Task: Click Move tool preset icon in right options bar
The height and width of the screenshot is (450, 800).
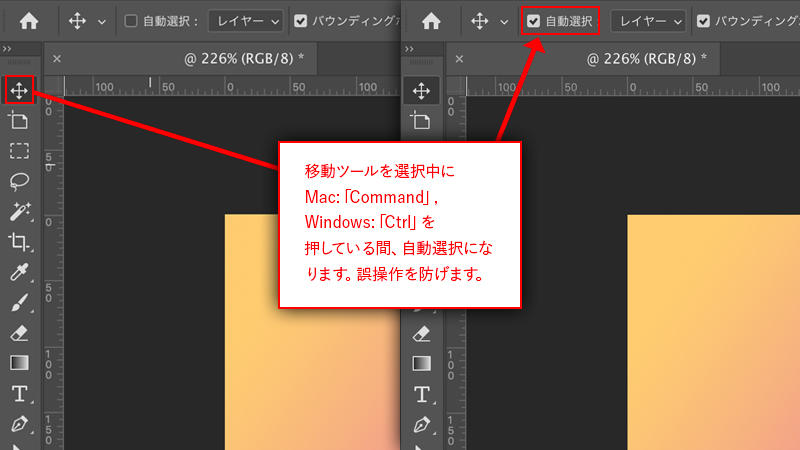Action: click(x=480, y=21)
